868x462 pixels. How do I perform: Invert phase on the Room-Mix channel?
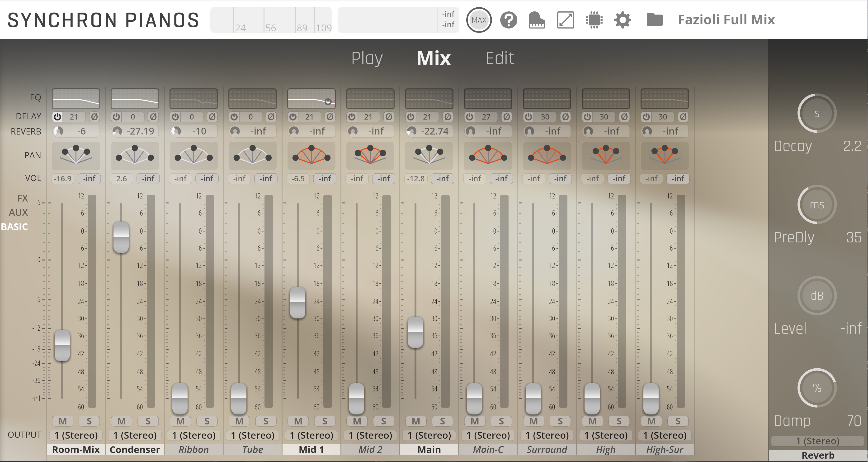94,117
